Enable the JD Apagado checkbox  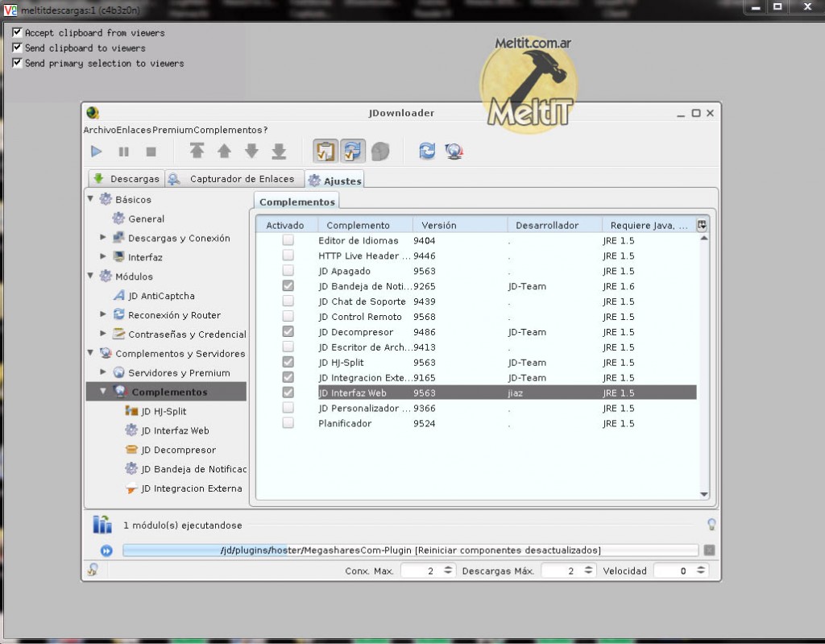pos(288,271)
